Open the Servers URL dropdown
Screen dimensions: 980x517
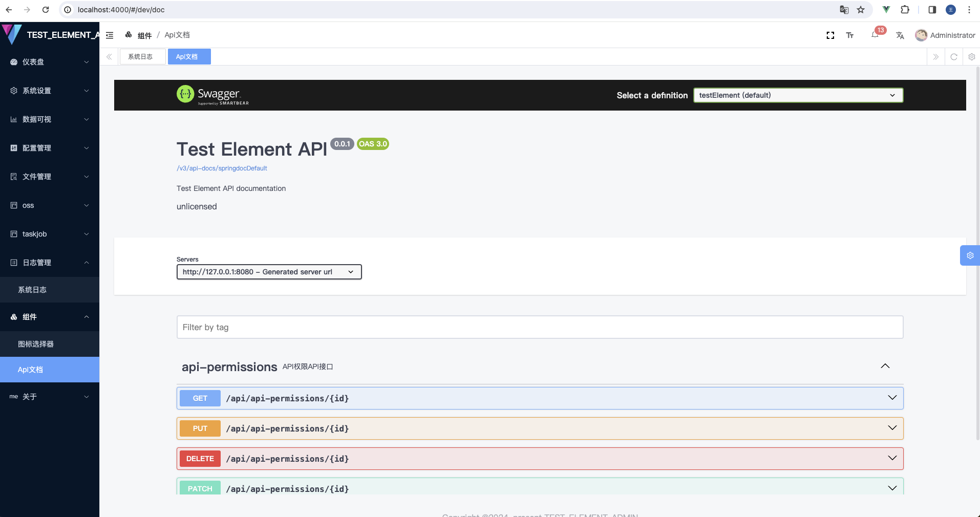(x=269, y=272)
